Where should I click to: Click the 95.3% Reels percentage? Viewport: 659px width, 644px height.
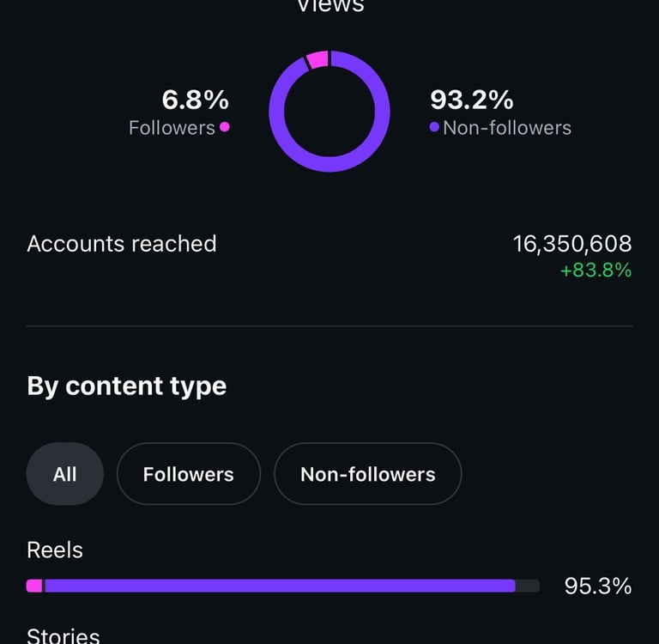(x=597, y=586)
